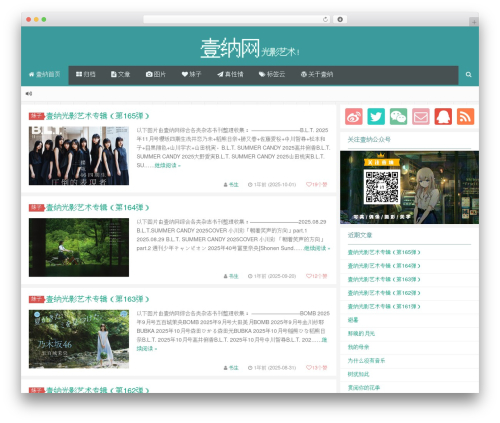Viewport: 500px width, 423px height.
Task: Open the B.L.T. group cover thumbnail
Action: click(x=79, y=156)
